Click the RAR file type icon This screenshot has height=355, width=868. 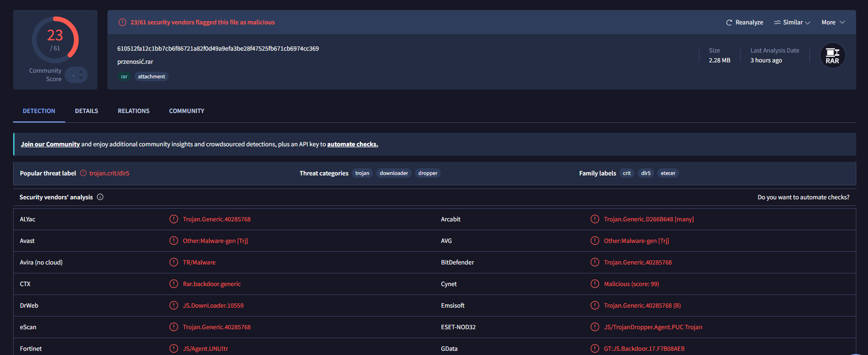click(x=832, y=55)
